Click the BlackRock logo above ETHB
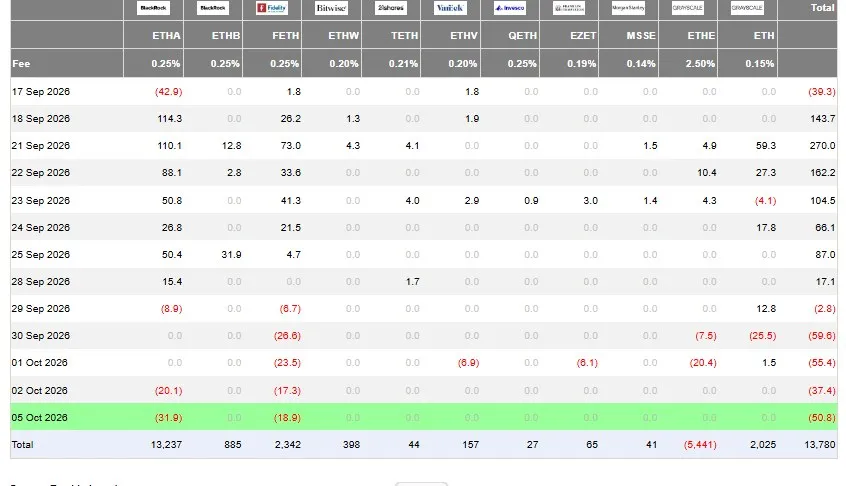This screenshot has height=486, width=846. click(x=213, y=8)
